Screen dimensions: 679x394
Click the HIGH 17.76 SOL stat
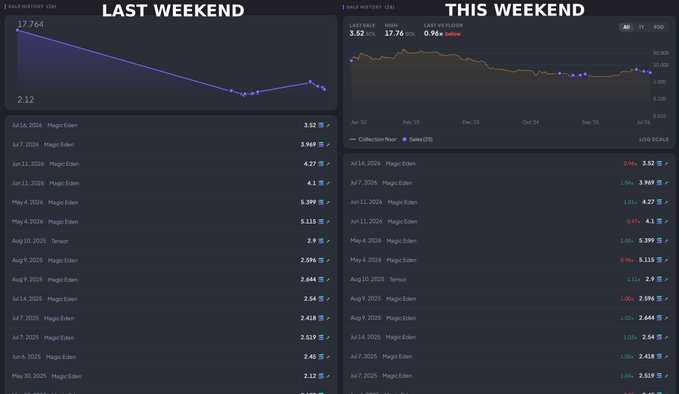click(x=400, y=30)
